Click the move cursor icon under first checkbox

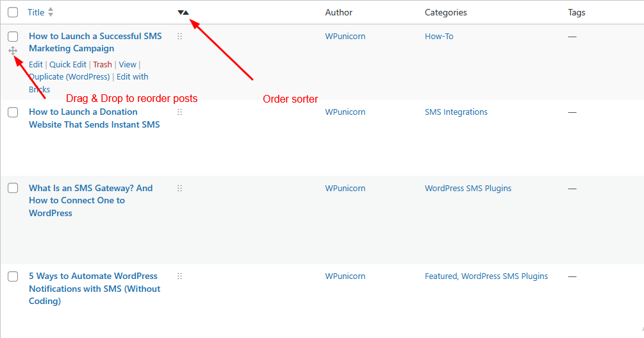click(13, 50)
